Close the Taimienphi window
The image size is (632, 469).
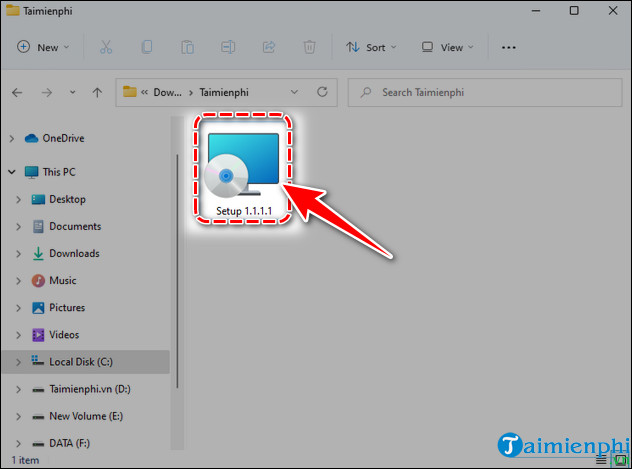coord(613,11)
